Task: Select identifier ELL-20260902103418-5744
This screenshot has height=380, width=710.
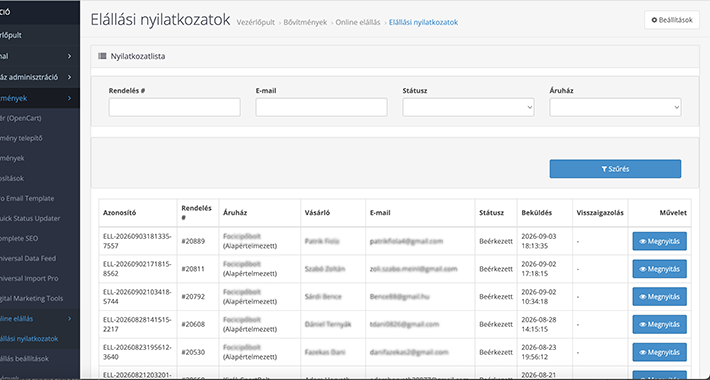Action: tap(138, 297)
